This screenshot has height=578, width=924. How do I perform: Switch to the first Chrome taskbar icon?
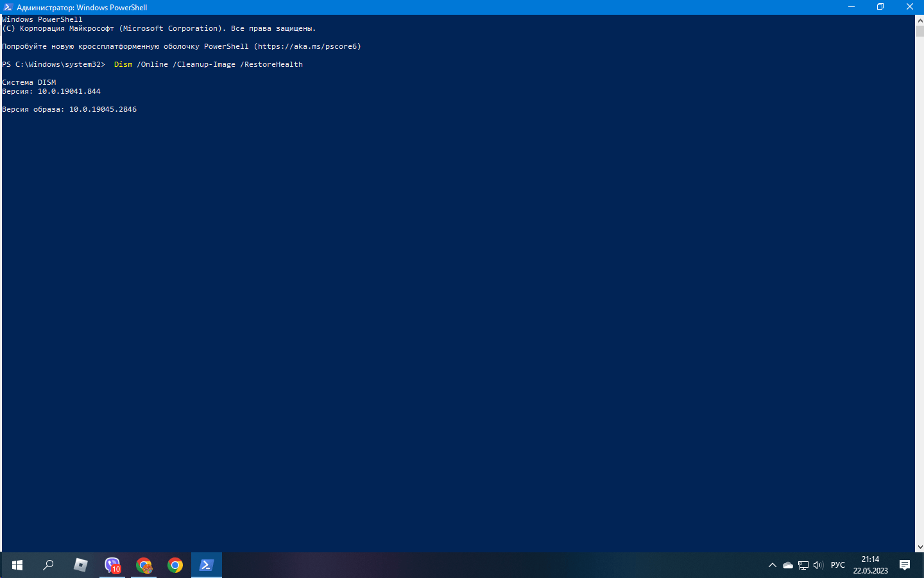(x=144, y=565)
